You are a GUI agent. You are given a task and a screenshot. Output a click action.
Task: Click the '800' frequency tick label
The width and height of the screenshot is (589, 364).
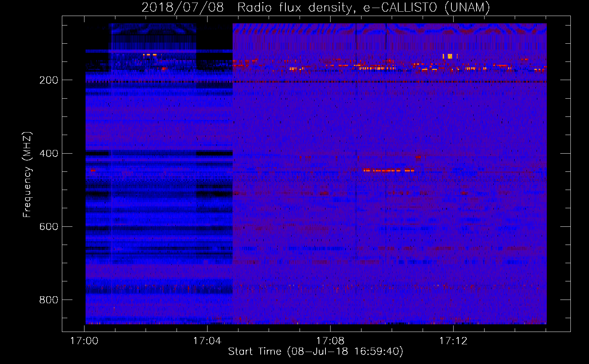point(49,300)
